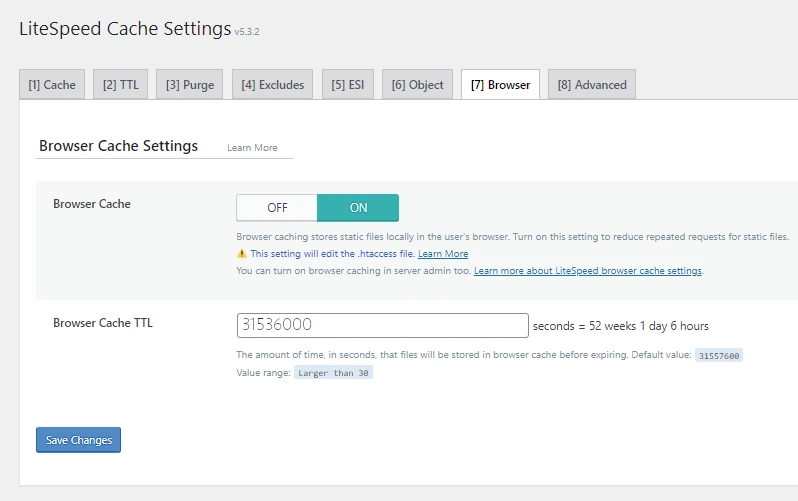Open the [1] Cache tab
This screenshot has width=798, height=501.
click(52, 85)
